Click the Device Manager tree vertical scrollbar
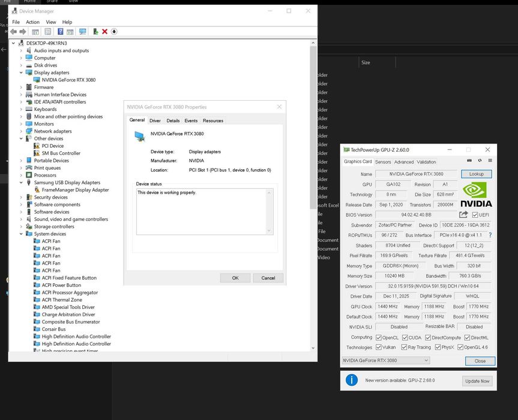The height and width of the screenshot is (420, 518). [x=313, y=127]
